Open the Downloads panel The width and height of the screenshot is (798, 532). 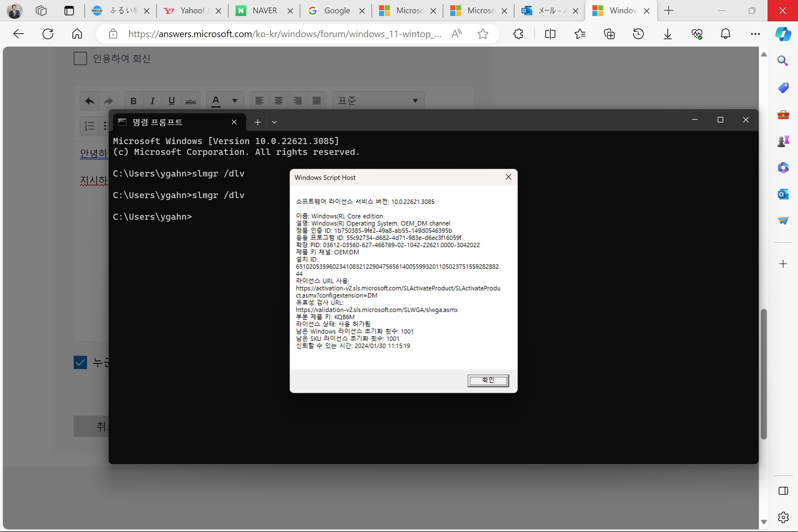click(x=667, y=34)
